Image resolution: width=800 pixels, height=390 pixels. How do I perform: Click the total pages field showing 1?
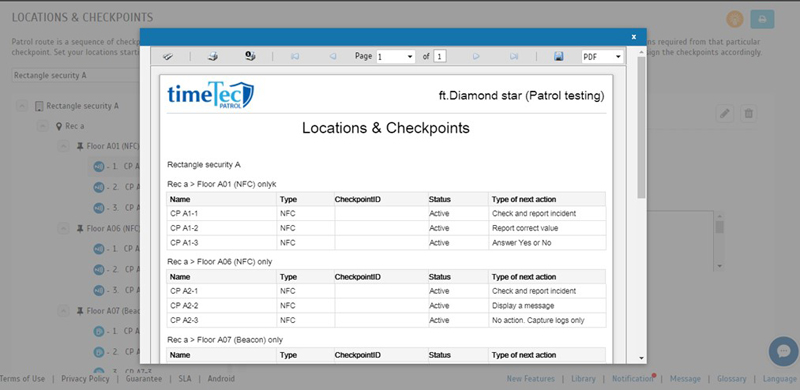tap(440, 57)
